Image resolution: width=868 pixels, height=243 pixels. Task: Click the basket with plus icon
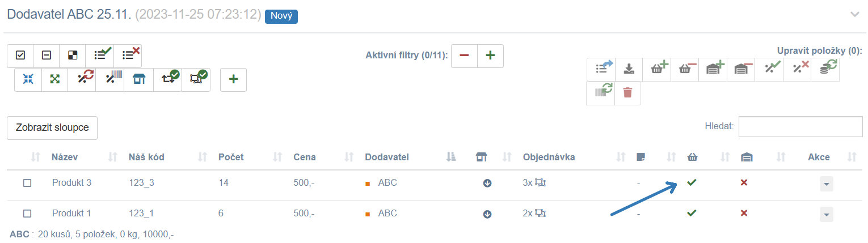(x=657, y=69)
